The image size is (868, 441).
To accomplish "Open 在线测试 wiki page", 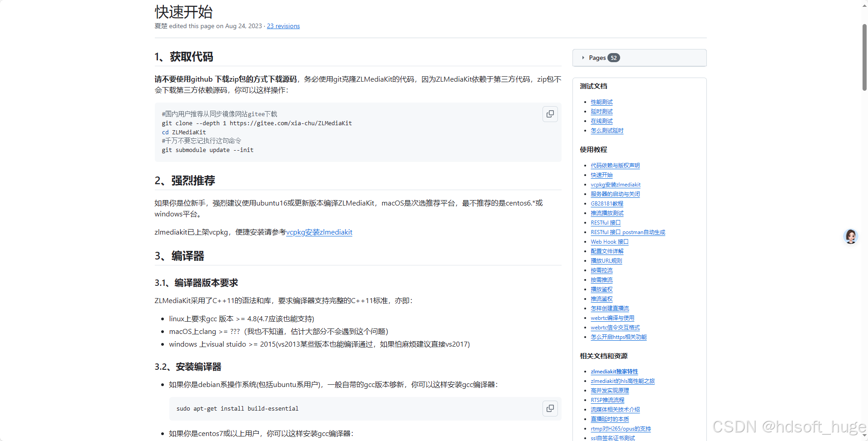I will click(602, 121).
